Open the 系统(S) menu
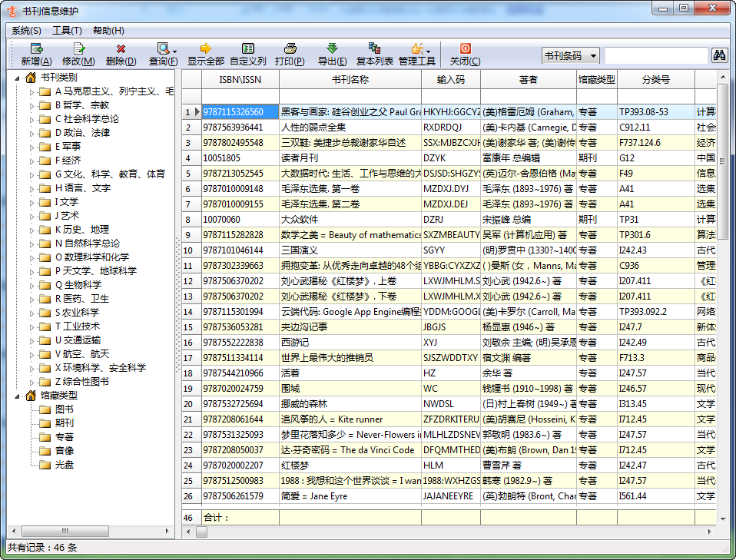 (x=26, y=31)
